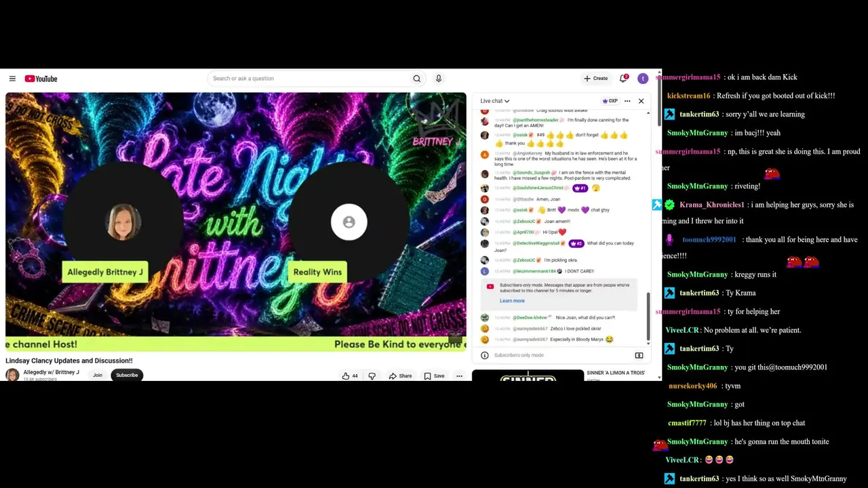Open Allegedly w/ Brittney J channel avatar
Image resolution: width=868 pixels, height=488 pixels.
(12, 375)
